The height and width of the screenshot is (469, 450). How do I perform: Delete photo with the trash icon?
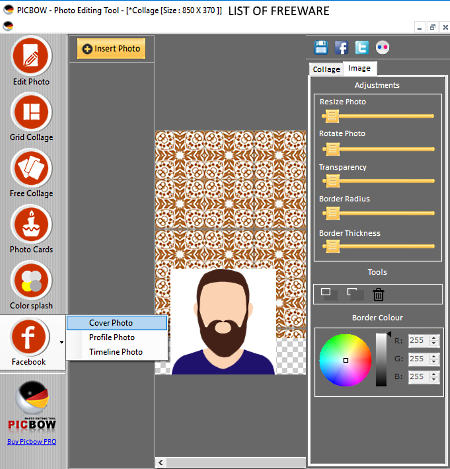point(378,294)
